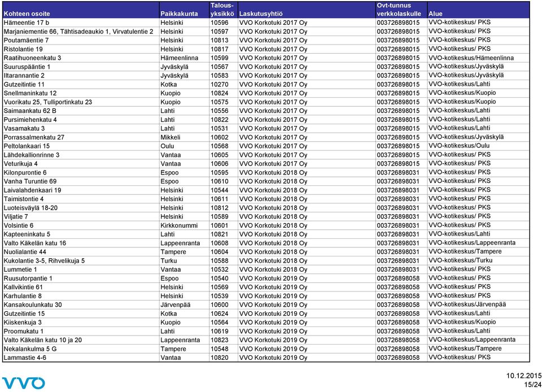The image size is (542, 392).
Task: Click the 'Talous-yksikkö' column header
Action: (x=222, y=10)
